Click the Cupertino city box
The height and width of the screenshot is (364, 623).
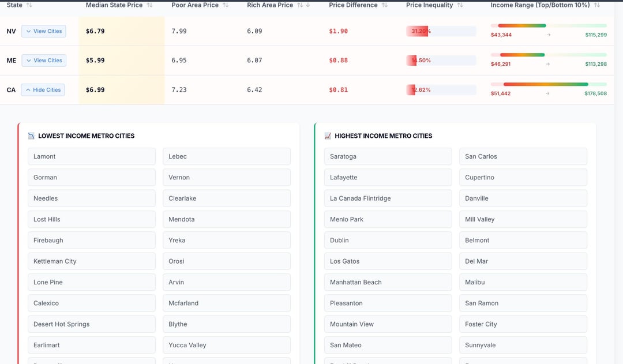(x=523, y=178)
